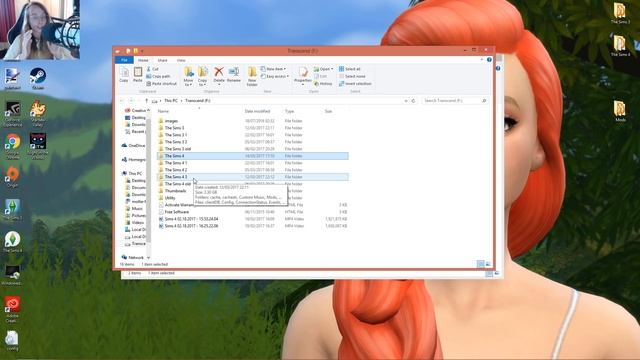640x360 pixels.
Task: Select the "The Sims 3 old" folder
Action: (x=174, y=149)
